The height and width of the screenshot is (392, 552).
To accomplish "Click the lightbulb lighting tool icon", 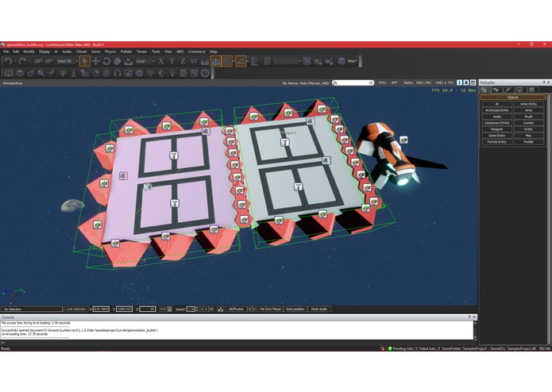I will (172, 73).
